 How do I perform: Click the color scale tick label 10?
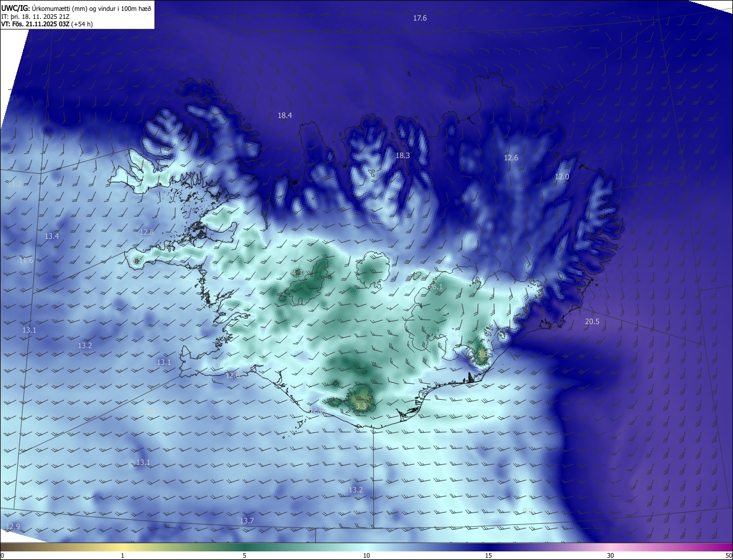click(366, 555)
